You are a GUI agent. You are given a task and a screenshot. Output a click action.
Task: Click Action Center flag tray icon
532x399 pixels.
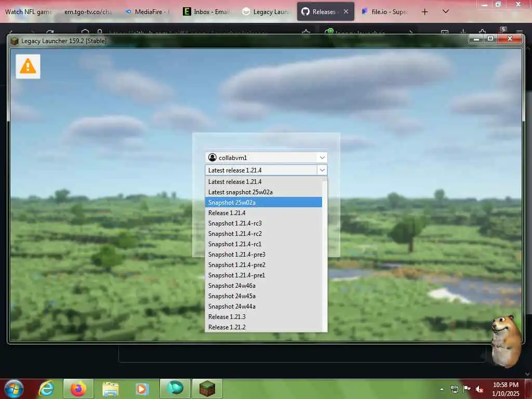(467, 389)
